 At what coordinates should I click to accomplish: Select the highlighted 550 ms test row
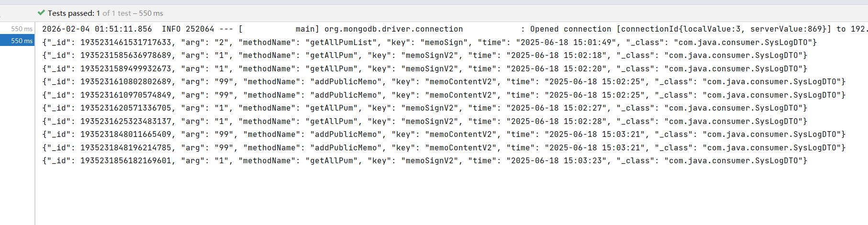click(17, 41)
